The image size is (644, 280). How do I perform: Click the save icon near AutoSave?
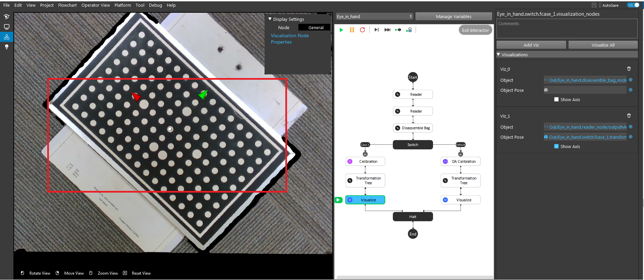click(594, 5)
